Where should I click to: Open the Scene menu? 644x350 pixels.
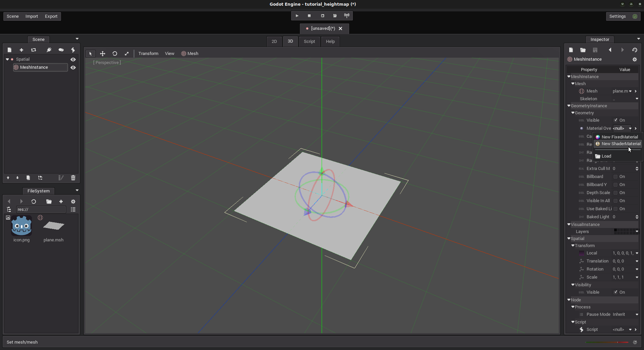point(13,16)
